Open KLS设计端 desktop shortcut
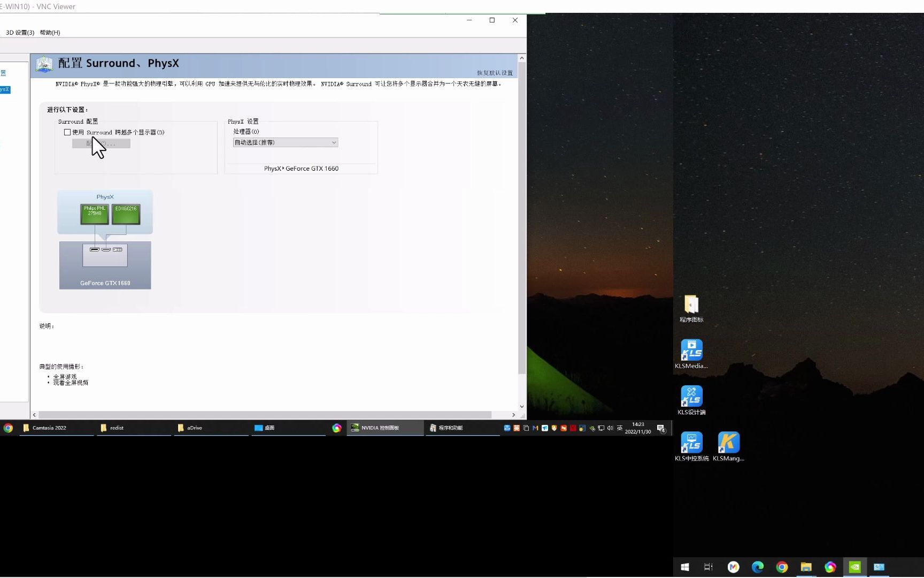This screenshot has height=578, width=924. click(691, 400)
